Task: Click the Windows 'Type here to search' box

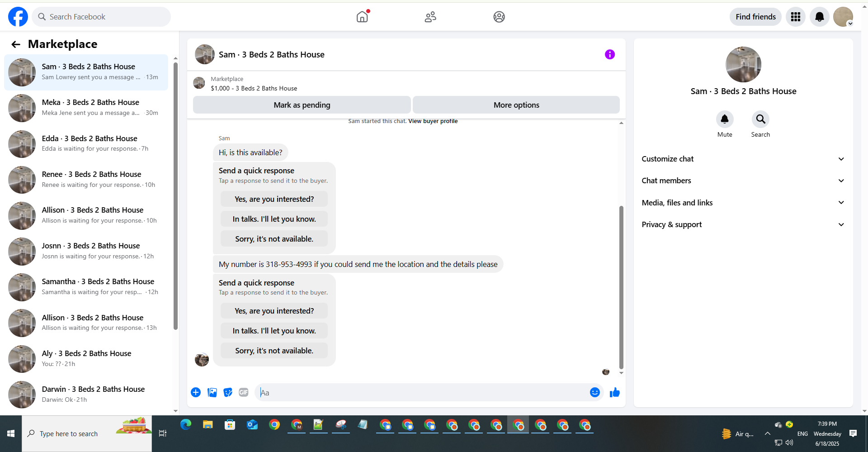Action: 87,433
